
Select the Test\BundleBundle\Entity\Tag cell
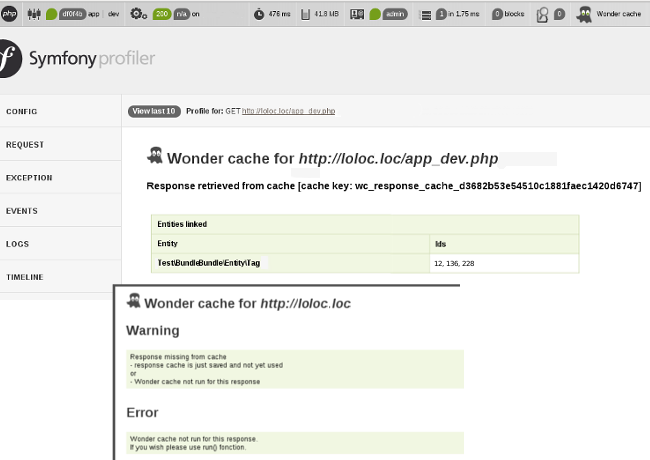click(x=291, y=263)
